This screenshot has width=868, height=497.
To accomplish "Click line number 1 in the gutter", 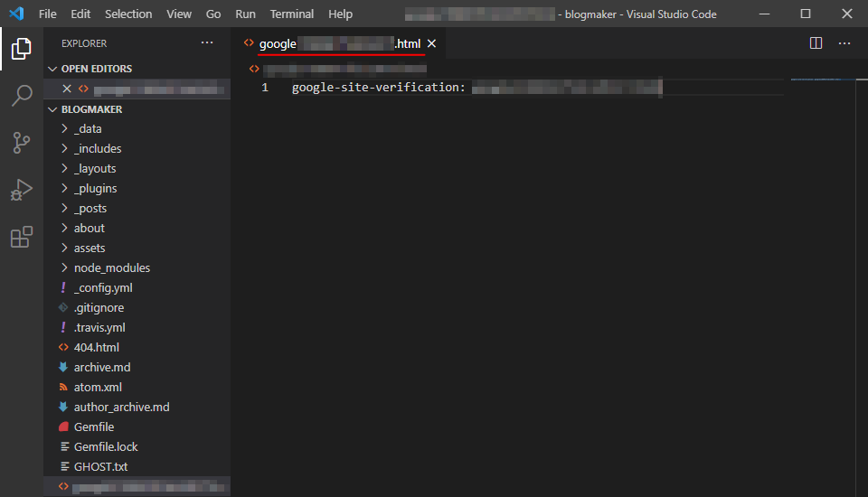I will point(265,88).
